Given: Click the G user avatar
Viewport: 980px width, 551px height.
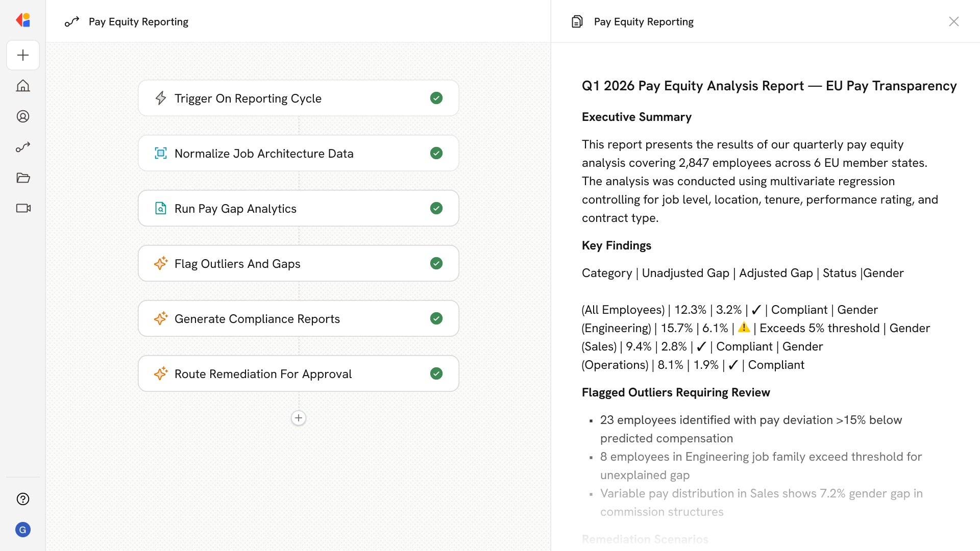Looking at the screenshot, I should (23, 530).
